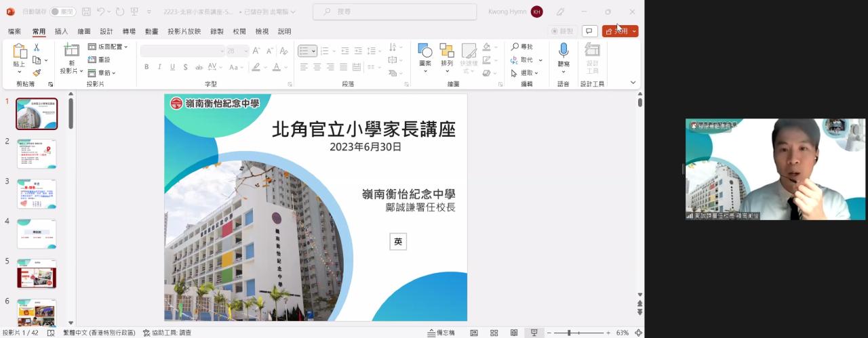
Task: Click the decrease indent icon
Action: tap(345, 51)
